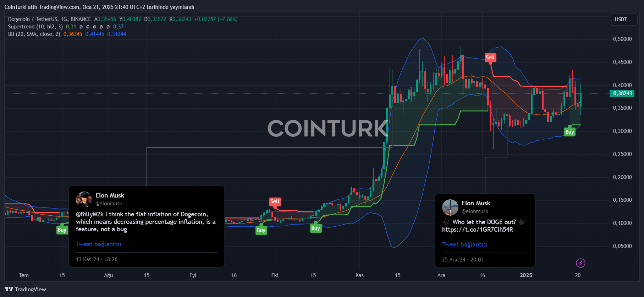Click the Supertrend 0,31 value
Screen dimensions: 644x297
71,27
